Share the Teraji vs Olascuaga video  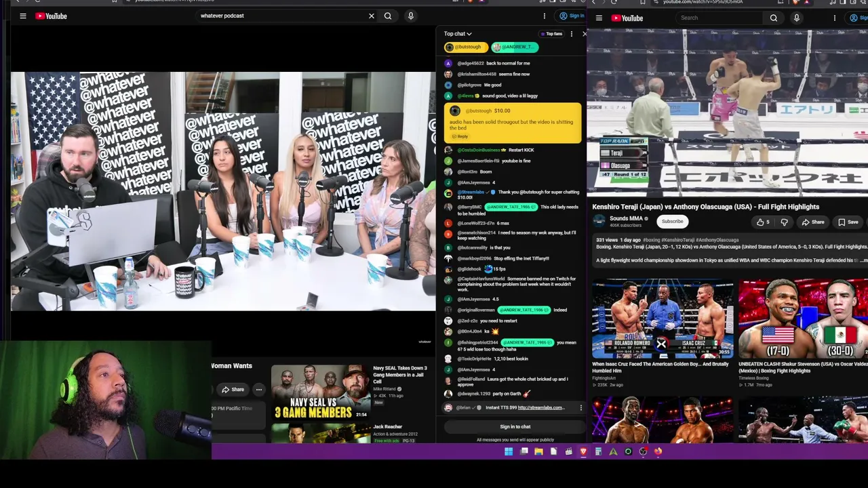pos(813,222)
